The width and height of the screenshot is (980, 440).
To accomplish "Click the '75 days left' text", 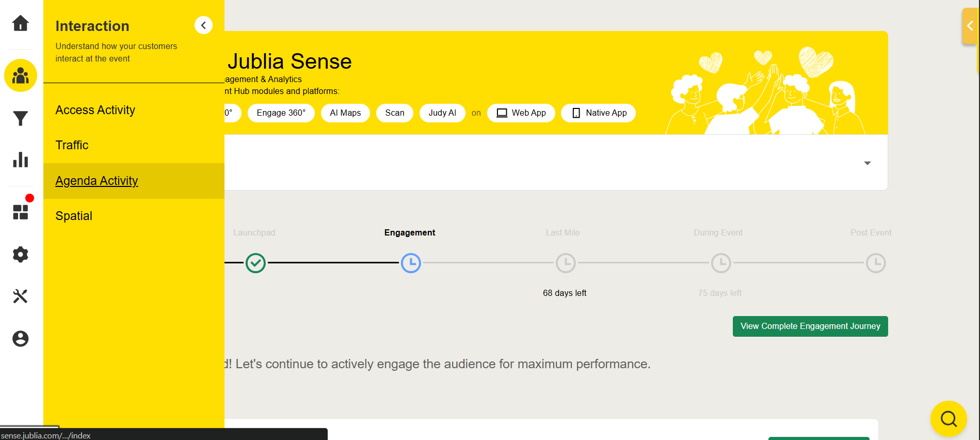I will point(720,293).
